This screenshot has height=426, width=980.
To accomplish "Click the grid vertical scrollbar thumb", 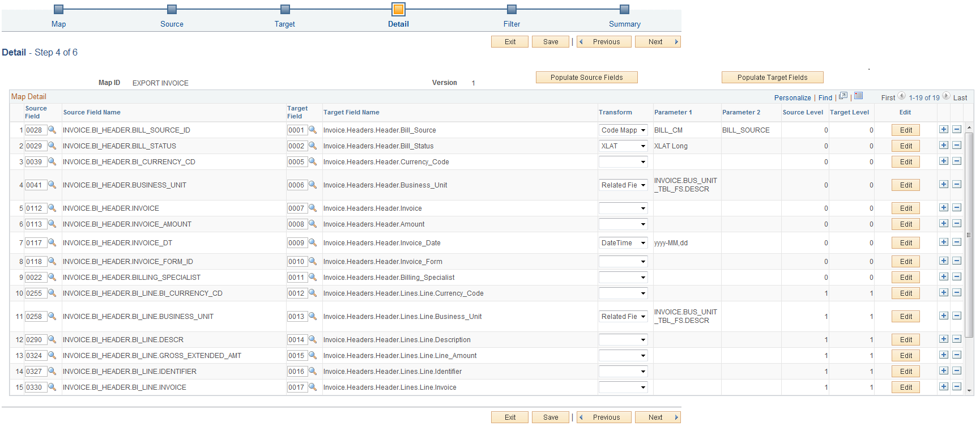I will (969, 235).
